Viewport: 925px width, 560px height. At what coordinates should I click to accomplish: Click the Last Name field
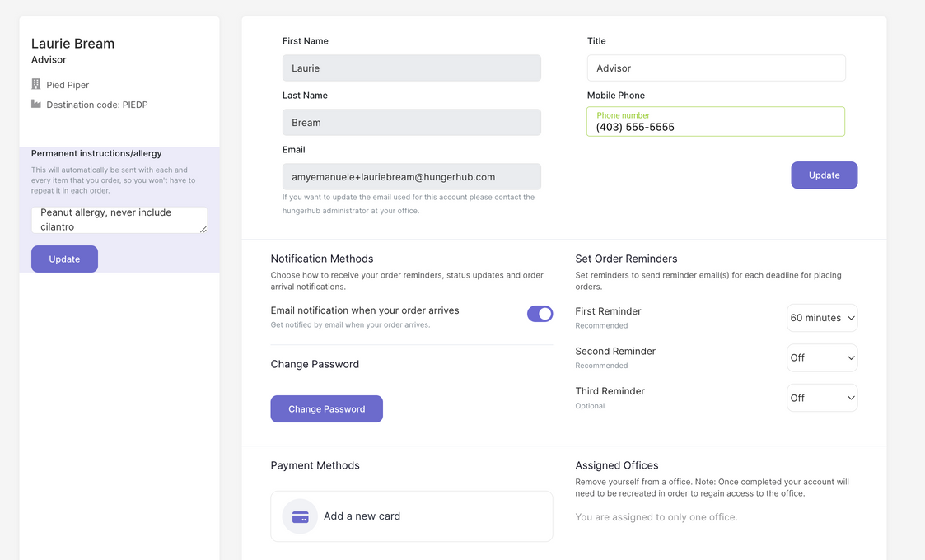coord(411,123)
